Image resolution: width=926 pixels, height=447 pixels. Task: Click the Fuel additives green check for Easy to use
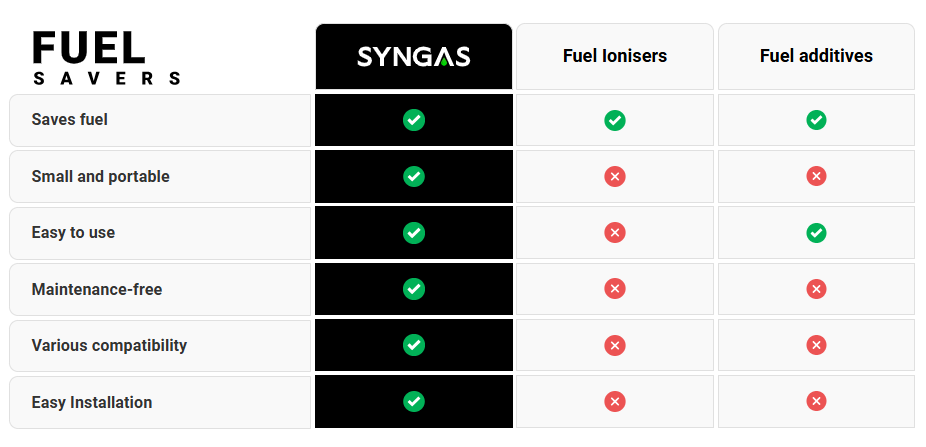point(816,233)
